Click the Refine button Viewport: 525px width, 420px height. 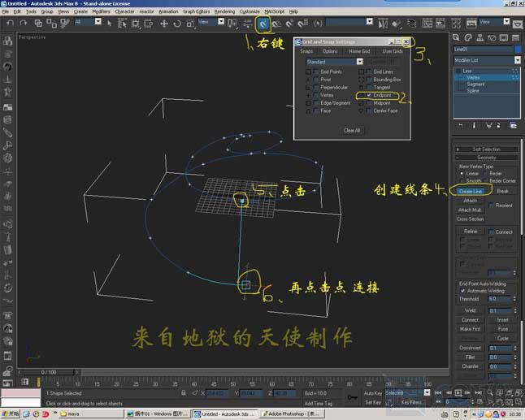[471, 232]
